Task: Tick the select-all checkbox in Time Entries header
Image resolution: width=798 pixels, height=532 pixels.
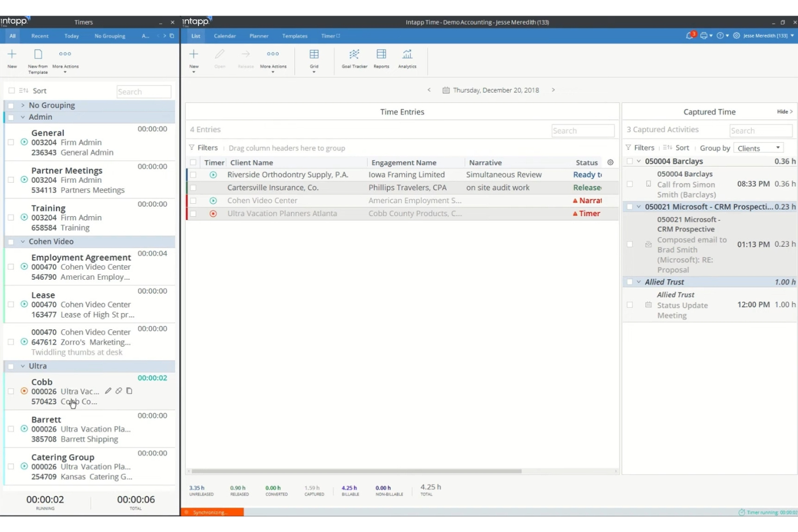Action: (x=193, y=162)
